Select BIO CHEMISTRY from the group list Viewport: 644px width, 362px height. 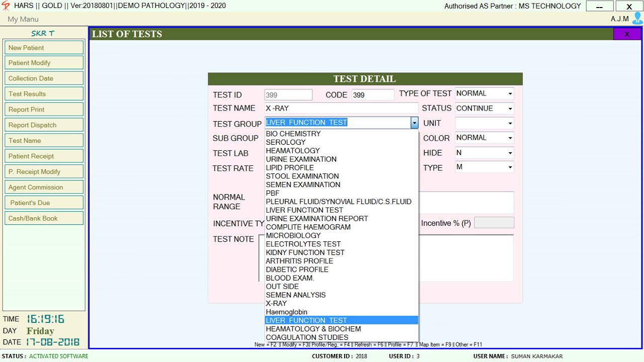[x=342, y=134]
